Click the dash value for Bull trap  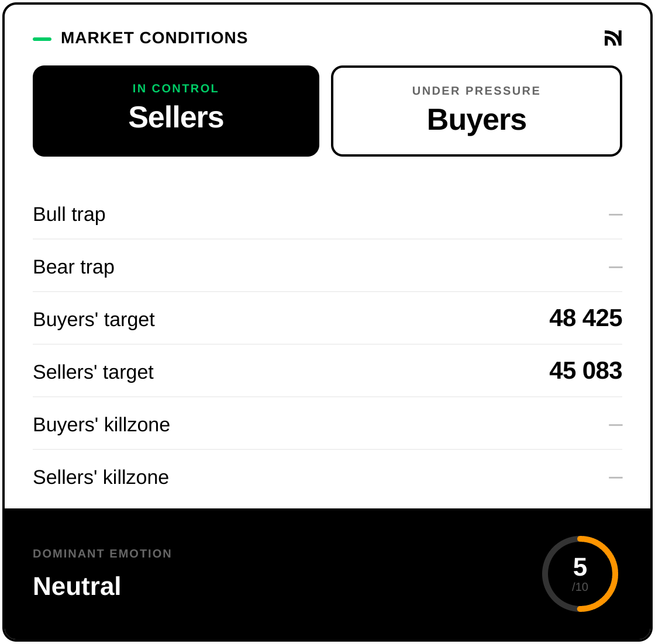(x=615, y=214)
